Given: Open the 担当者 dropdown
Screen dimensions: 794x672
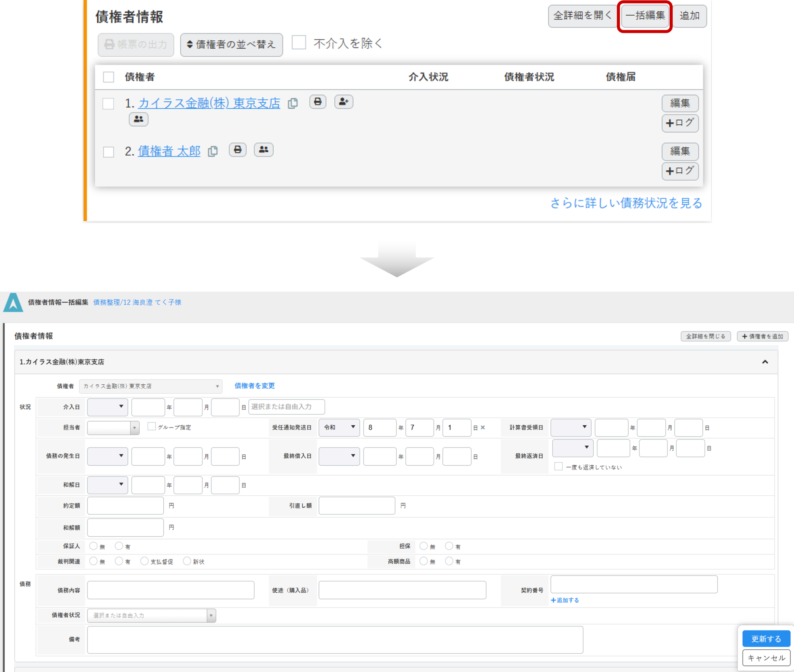Looking at the screenshot, I should tap(113, 427).
